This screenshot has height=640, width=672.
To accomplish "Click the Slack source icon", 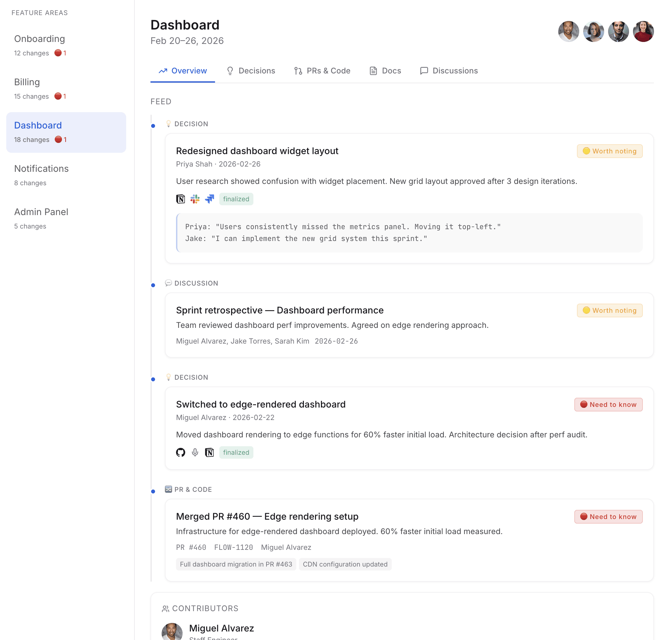I will [x=195, y=199].
